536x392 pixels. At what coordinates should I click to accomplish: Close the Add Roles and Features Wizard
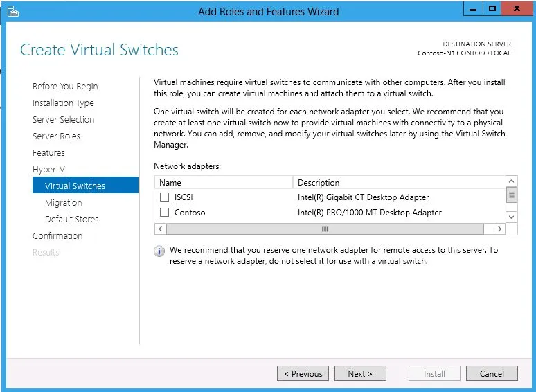tap(517, 9)
